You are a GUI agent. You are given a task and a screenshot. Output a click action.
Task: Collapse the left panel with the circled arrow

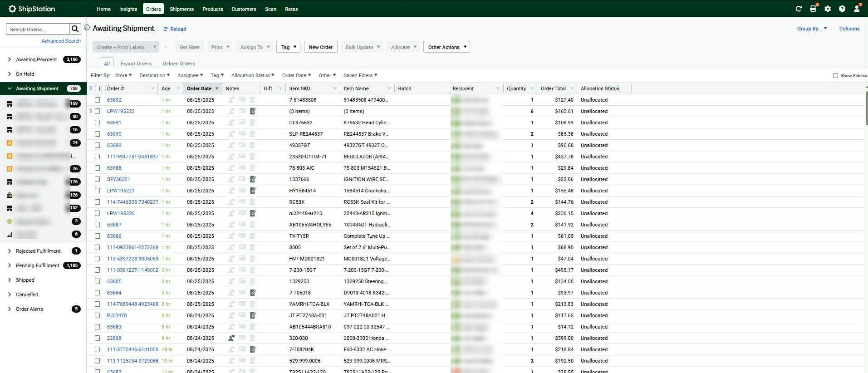[87, 28]
